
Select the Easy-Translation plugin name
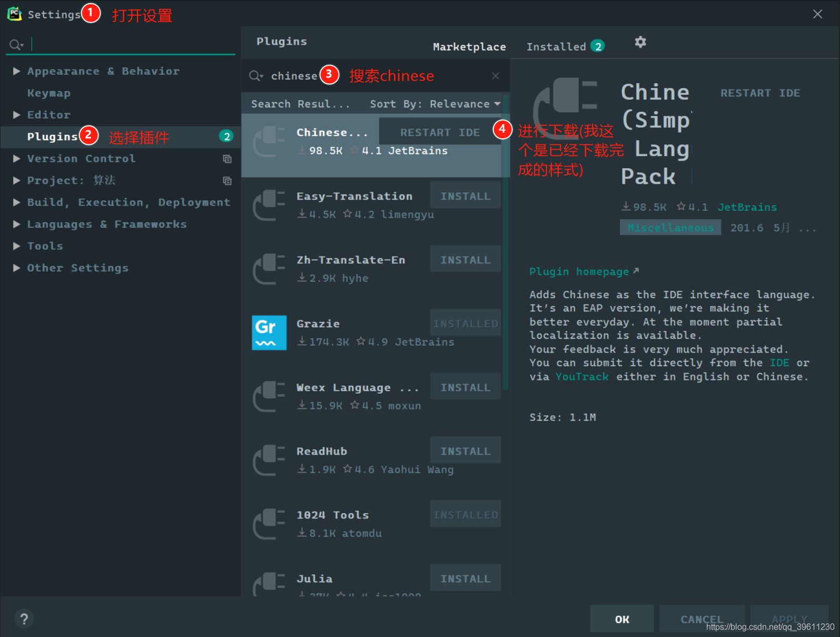[354, 196]
